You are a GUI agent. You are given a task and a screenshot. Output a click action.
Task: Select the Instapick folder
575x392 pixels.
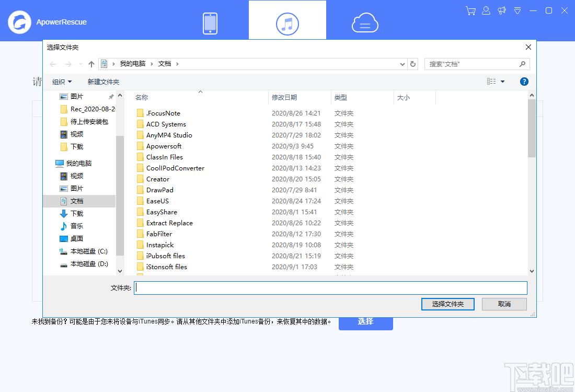coord(155,245)
